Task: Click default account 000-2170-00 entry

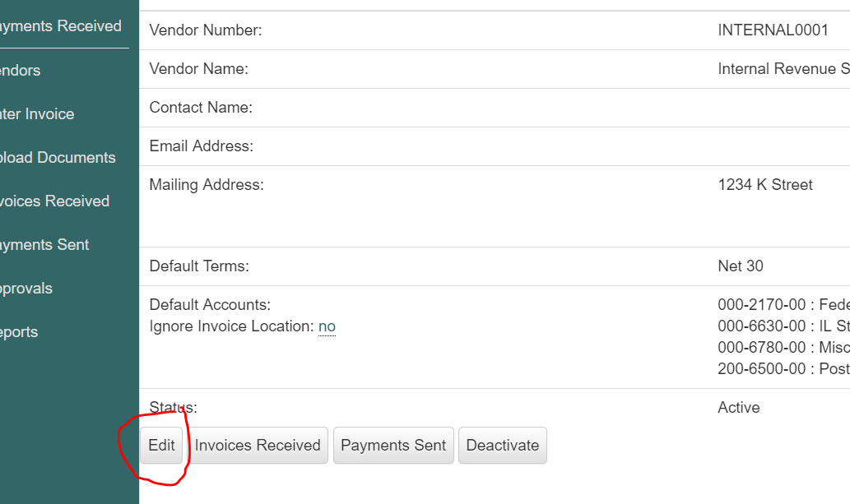Action: pos(784,304)
